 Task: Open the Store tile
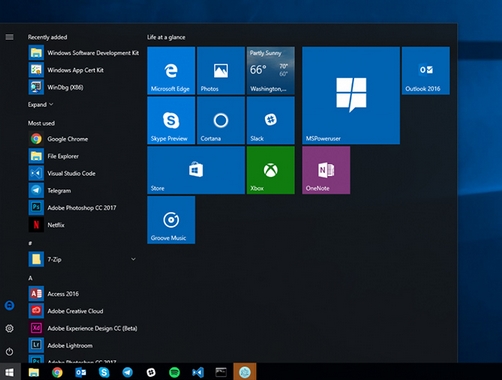[196, 170]
